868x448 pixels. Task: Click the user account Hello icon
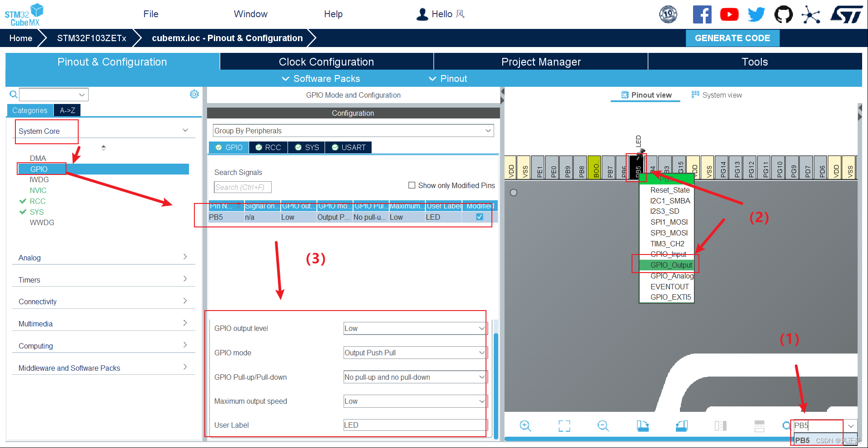click(x=422, y=14)
